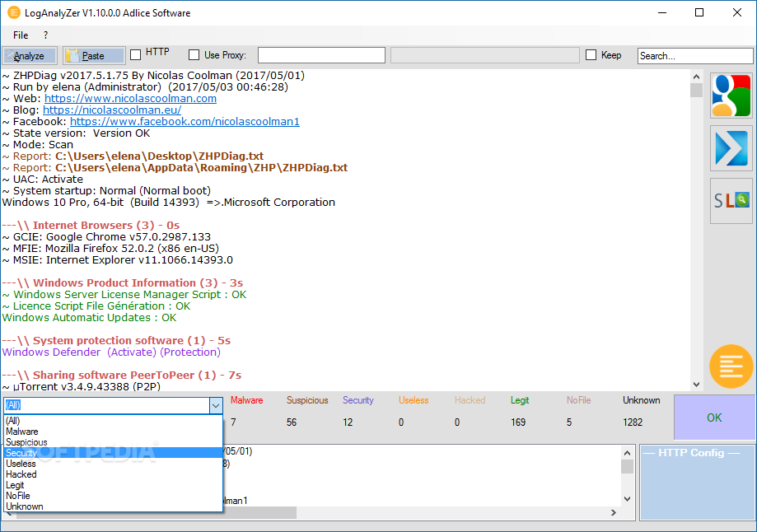Click the NoFile count label
This screenshot has height=532, width=757.
pos(579,400)
